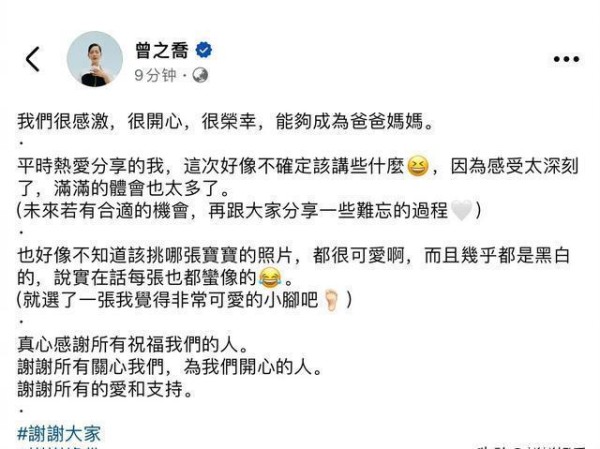Image resolution: width=600 pixels, height=449 pixels.
Task: Click the line 謝謝所有的愛和支持
Action: click(x=105, y=389)
